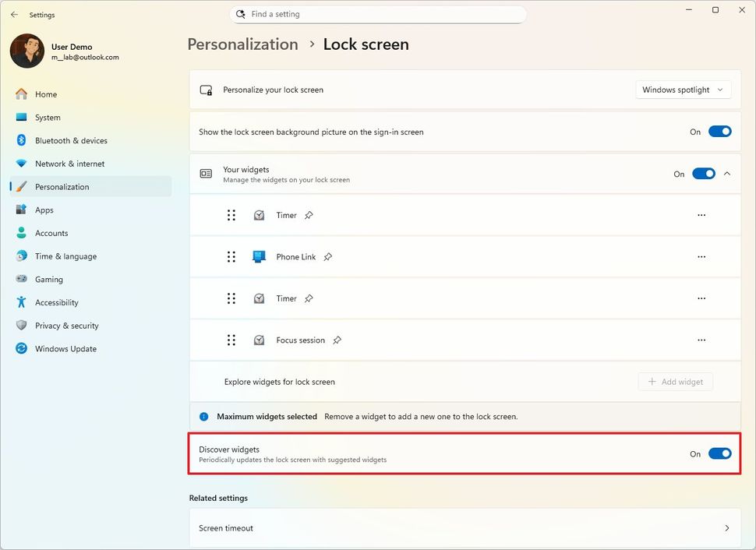This screenshot has height=550, width=756.
Task: Select Accounts in the sidebar
Action: 52,233
